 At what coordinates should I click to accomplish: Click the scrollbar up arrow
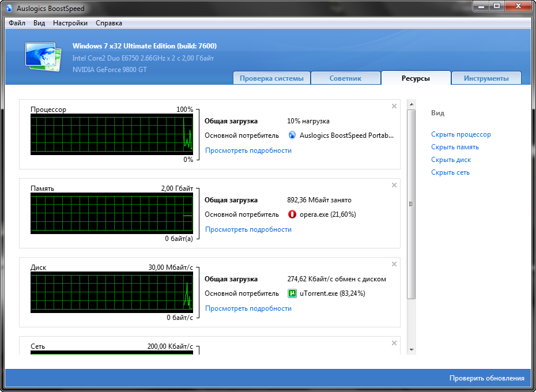(412, 104)
